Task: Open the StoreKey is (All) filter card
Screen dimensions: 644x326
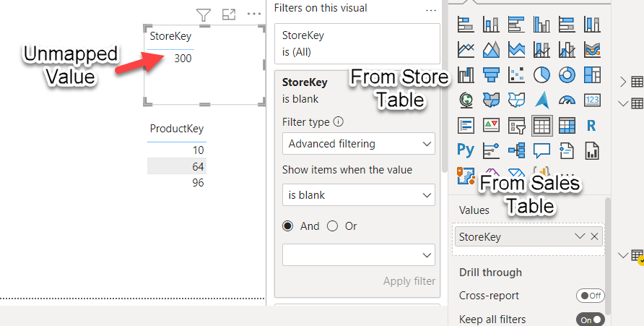Action: coord(357,43)
